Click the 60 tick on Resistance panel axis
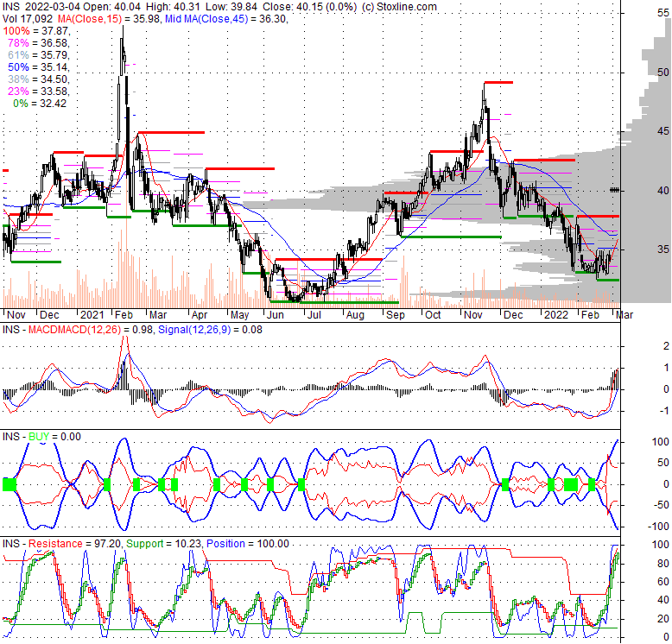Viewport: 672px width, 644px height. (x=663, y=582)
